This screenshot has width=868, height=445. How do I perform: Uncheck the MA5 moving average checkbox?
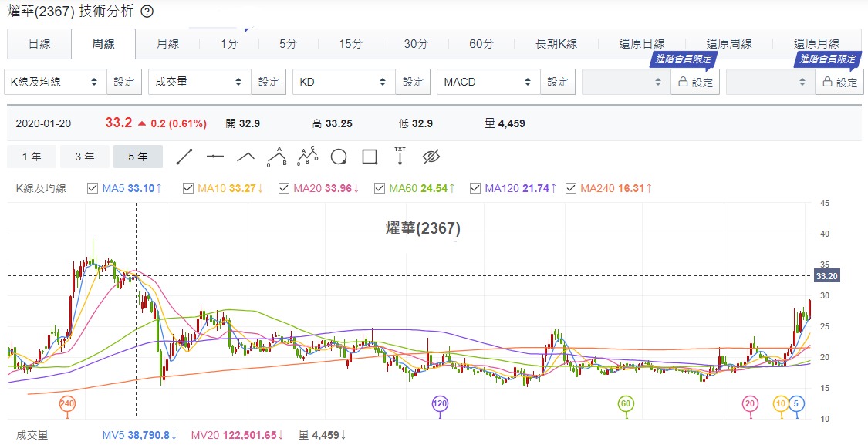(x=93, y=188)
